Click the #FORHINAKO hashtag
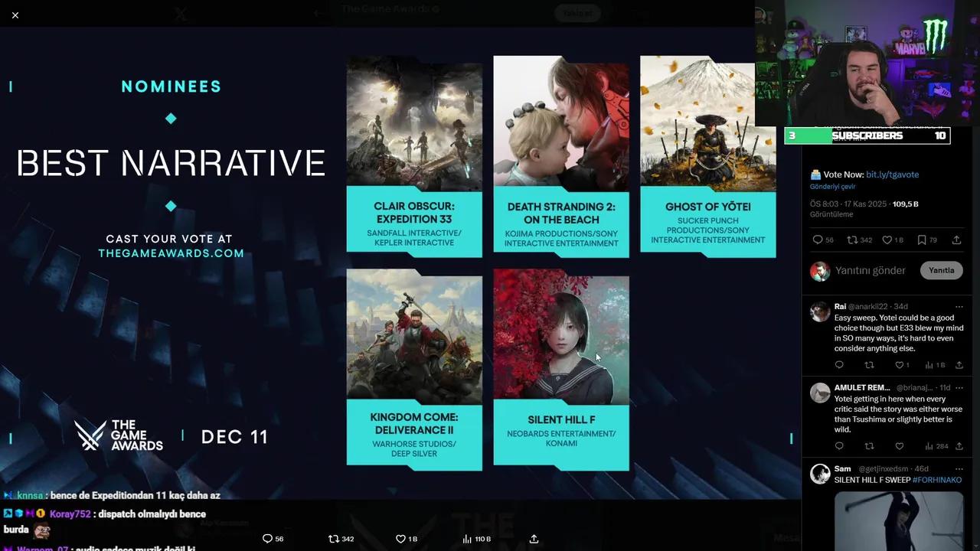 [937, 480]
